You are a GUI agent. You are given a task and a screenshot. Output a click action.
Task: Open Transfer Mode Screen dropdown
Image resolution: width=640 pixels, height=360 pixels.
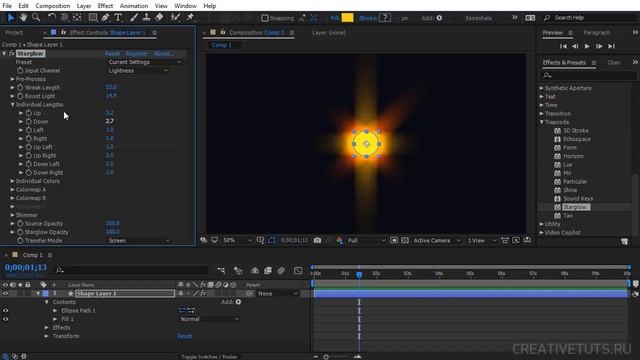[139, 240]
